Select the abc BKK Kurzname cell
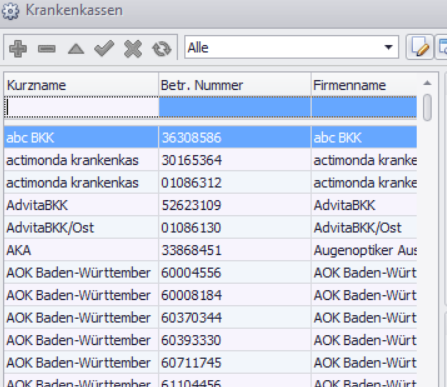 click(x=81, y=137)
